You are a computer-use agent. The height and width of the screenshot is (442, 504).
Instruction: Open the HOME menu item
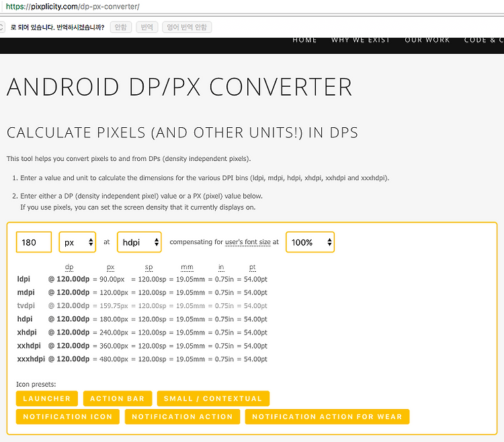[x=304, y=40]
